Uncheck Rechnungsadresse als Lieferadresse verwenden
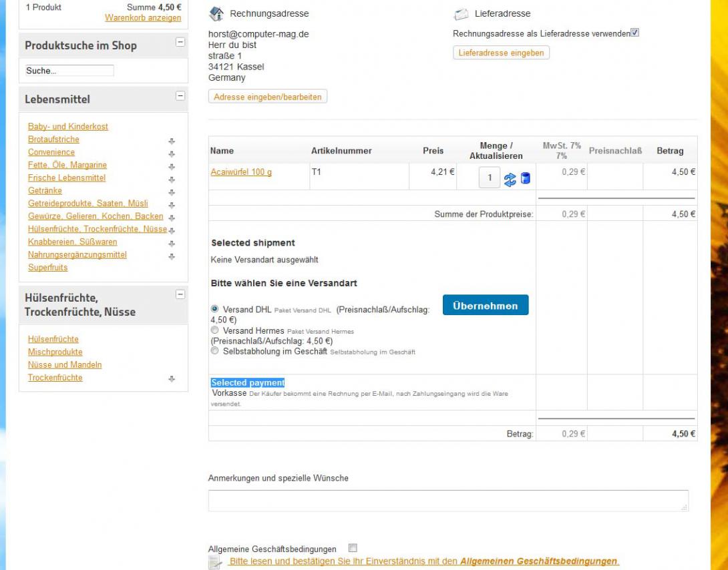Viewport: 728px width, 570px height. (x=634, y=33)
